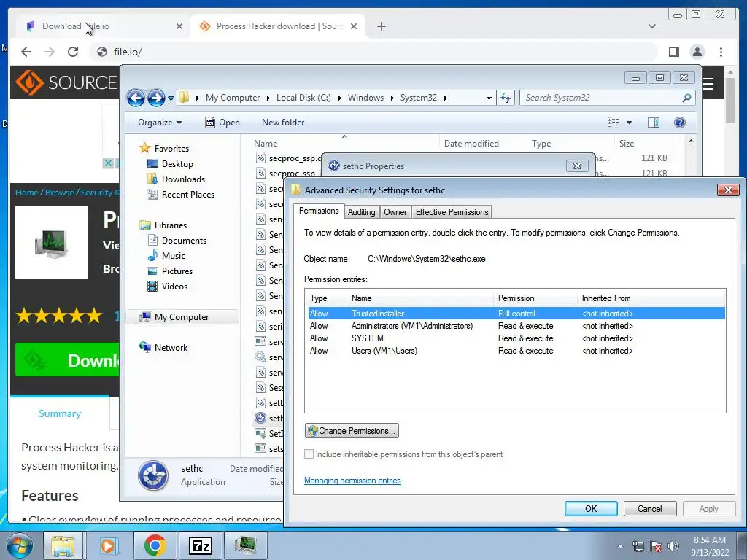Open the Managing permission entries link

pos(352,481)
